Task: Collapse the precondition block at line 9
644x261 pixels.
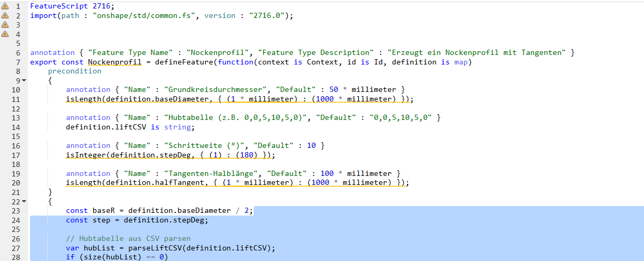Action: 24,81
